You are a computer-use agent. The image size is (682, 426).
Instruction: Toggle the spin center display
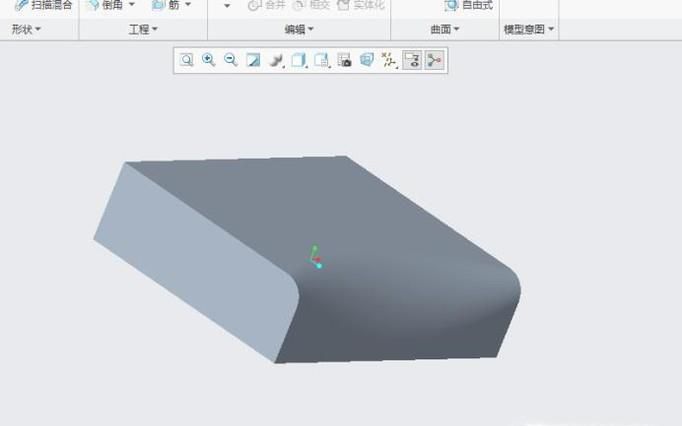[x=434, y=60]
